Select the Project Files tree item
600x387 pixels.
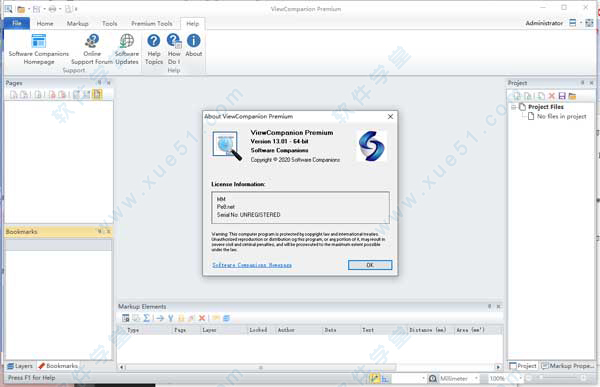[x=546, y=107]
